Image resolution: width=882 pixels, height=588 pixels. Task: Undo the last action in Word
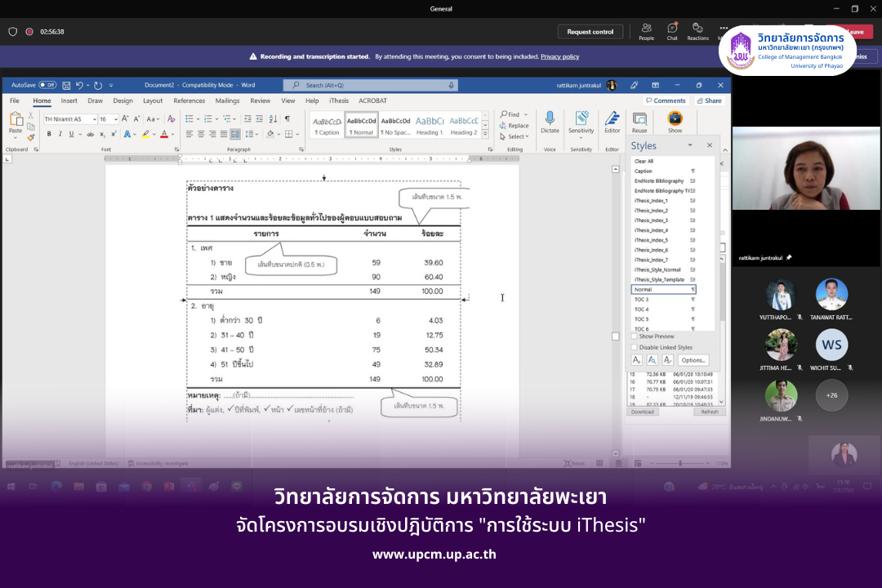79,86
